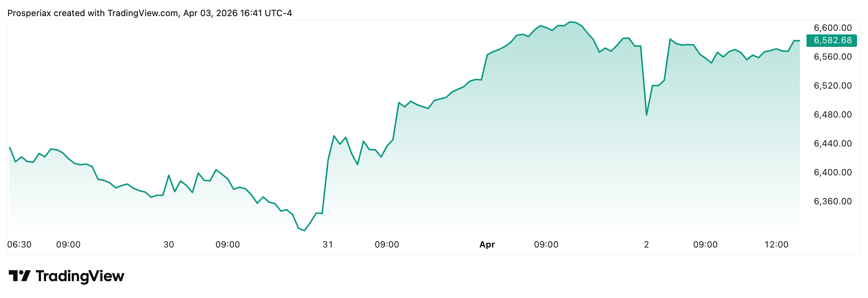
Task: Select the 12:00 time axis marker
Action: pyautogui.click(x=777, y=245)
